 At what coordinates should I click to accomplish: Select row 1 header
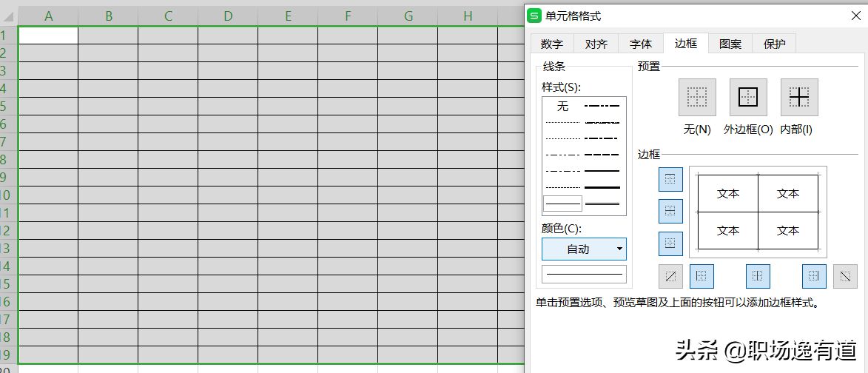click(x=9, y=36)
